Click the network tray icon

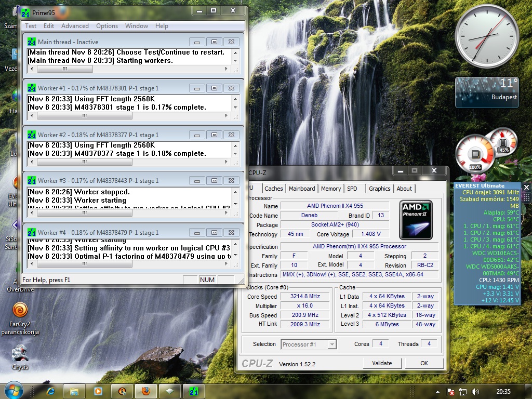click(x=463, y=392)
